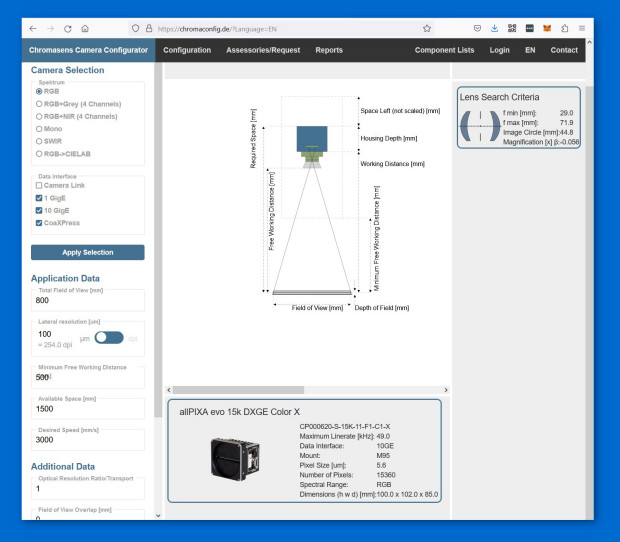Click the shield tracking protection icon
This screenshot has height=542, width=620.
coord(135,28)
